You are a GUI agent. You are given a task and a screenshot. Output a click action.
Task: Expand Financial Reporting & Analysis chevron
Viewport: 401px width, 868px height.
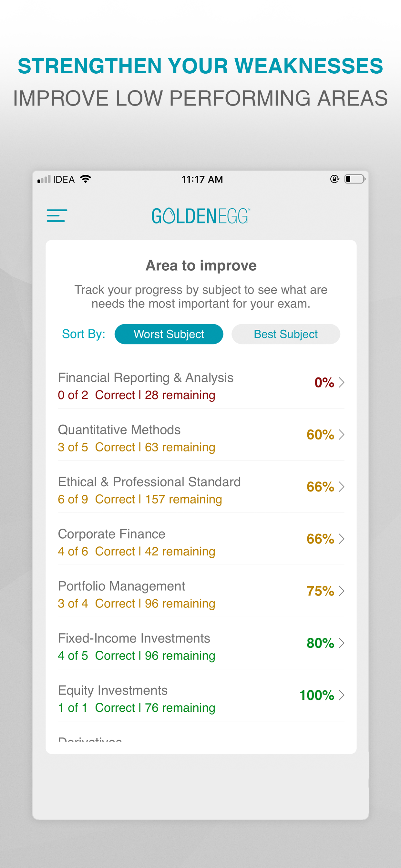pos(341,382)
